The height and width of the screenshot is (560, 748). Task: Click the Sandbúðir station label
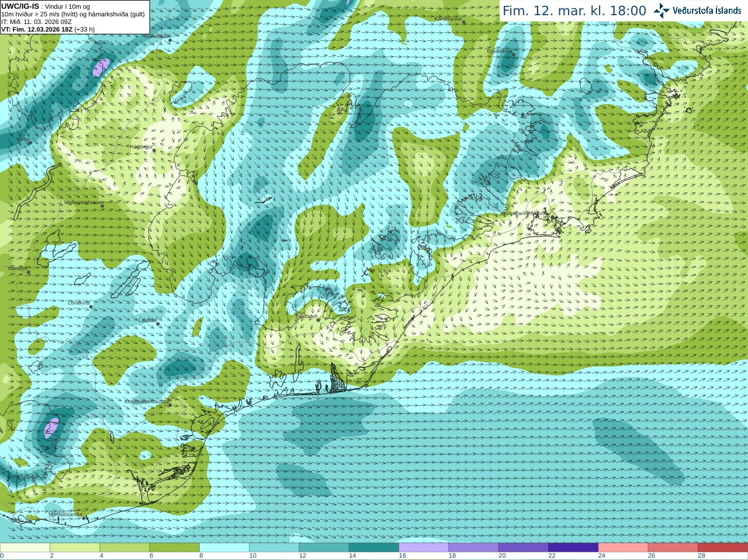[158, 36]
